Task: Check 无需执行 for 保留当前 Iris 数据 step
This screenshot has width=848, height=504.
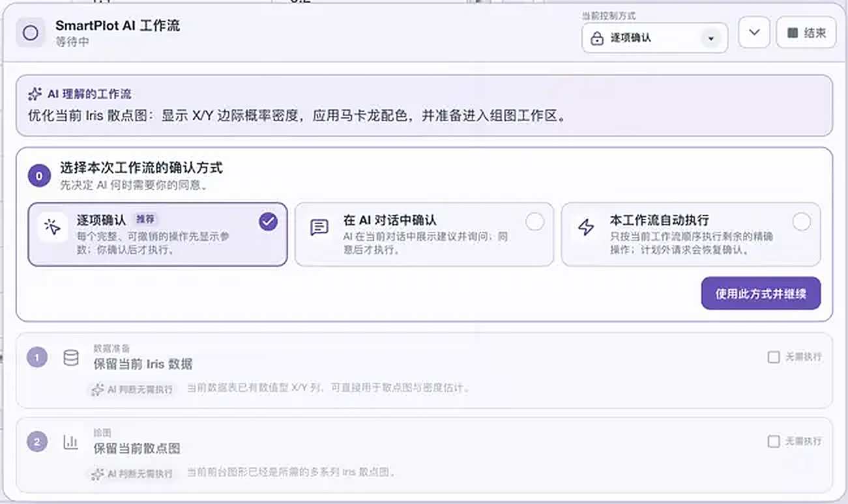Action: 774,357
